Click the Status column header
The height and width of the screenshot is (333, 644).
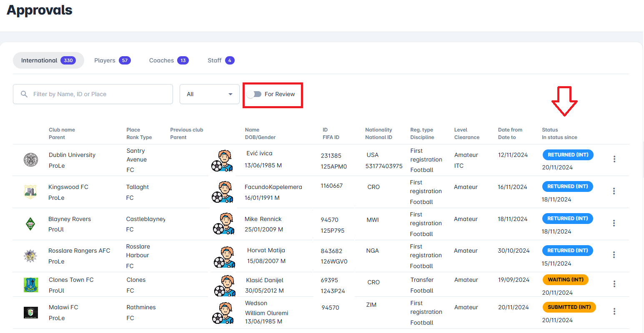click(550, 130)
